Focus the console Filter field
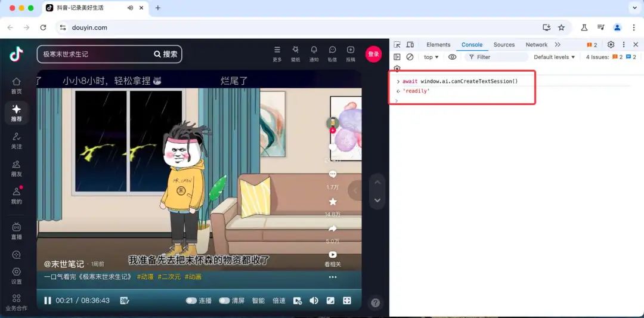Image resolution: width=644 pixels, height=318 pixels. [x=496, y=57]
